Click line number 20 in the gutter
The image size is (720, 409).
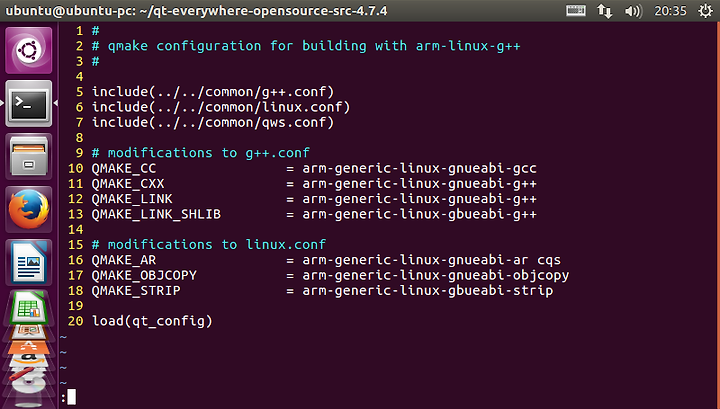coord(75,321)
